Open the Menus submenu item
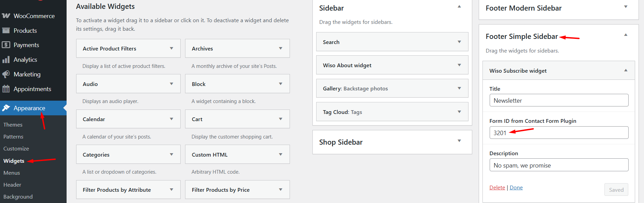The height and width of the screenshot is (203, 644). [x=12, y=173]
